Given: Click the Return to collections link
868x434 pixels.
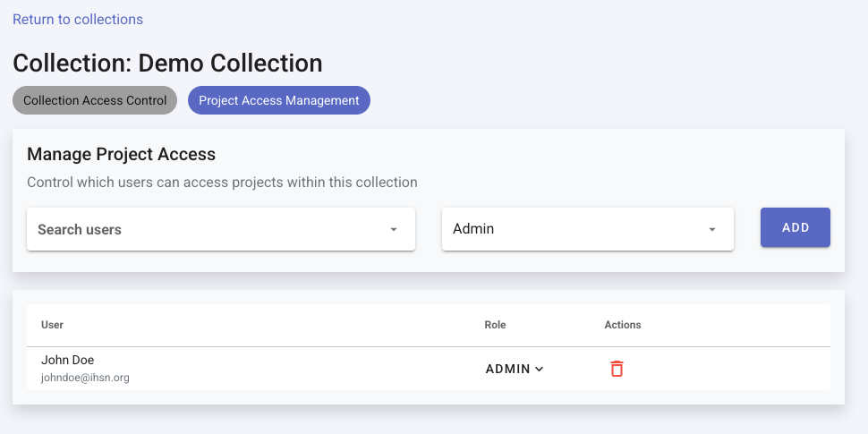Looking at the screenshot, I should click(x=78, y=19).
